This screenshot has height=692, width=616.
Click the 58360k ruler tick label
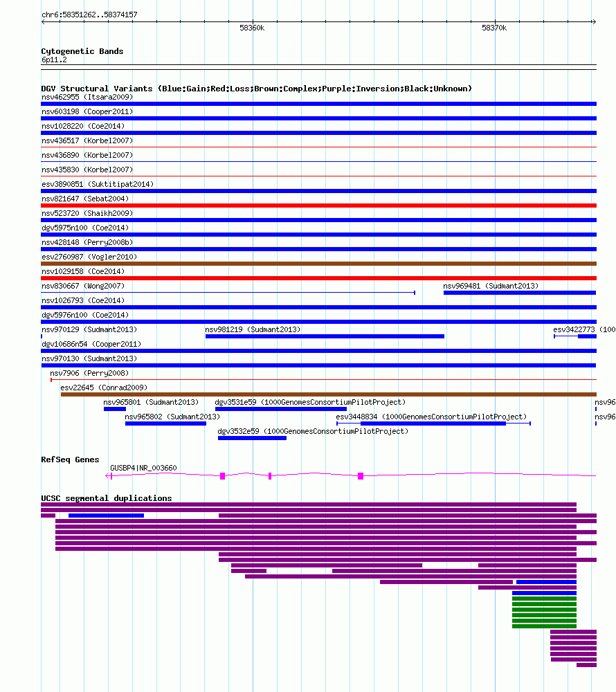click(x=252, y=28)
